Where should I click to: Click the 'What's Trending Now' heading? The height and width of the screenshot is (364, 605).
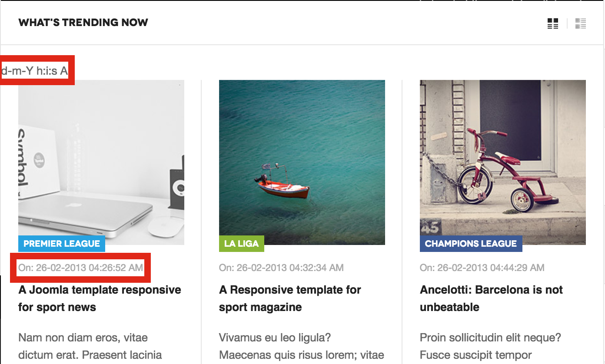point(83,23)
